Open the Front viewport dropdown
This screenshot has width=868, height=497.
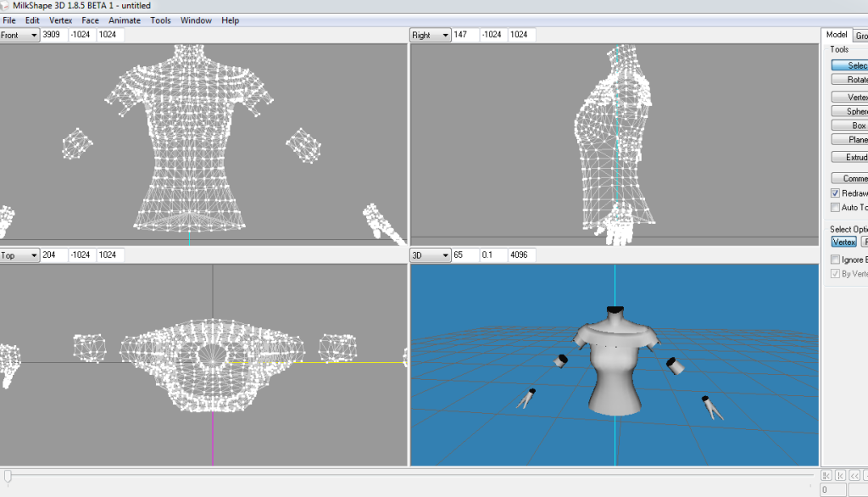pyautogui.click(x=20, y=35)
